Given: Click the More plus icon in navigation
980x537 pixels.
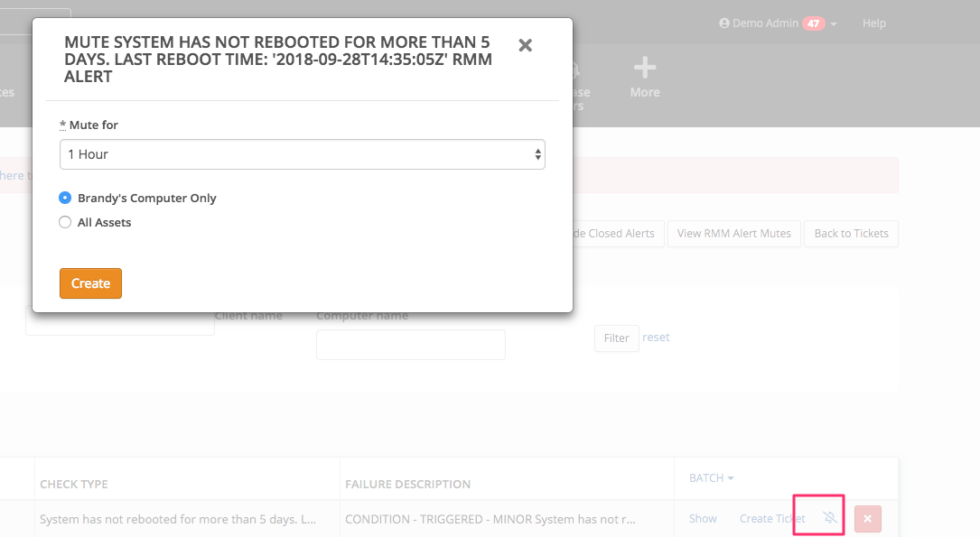Looking at the screenshot, I should (x=644, y=69).
